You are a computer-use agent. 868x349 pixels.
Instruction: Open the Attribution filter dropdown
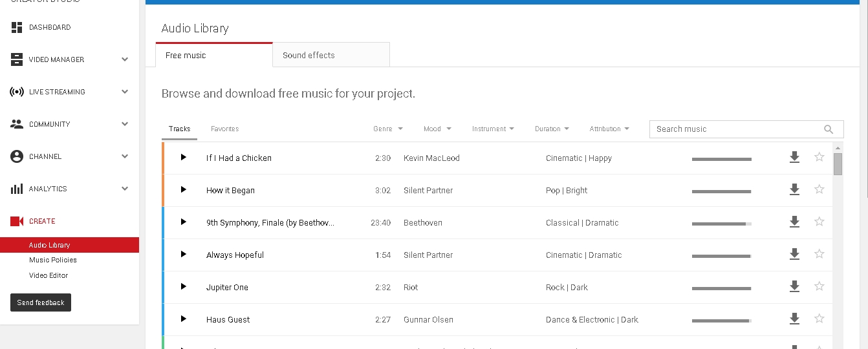609,129
